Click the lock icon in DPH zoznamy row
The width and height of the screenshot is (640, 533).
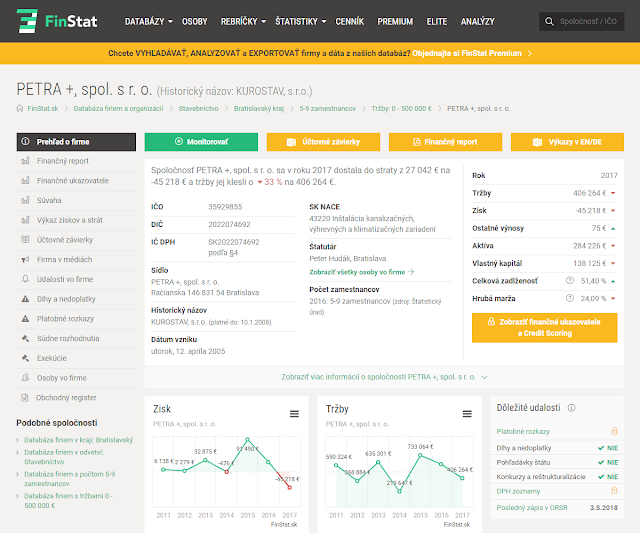point(614,491)
